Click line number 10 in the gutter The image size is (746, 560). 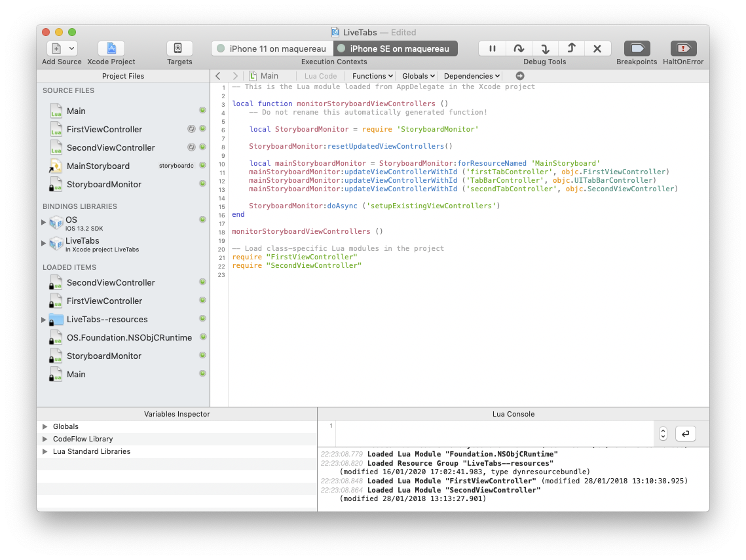coord(222,164)
